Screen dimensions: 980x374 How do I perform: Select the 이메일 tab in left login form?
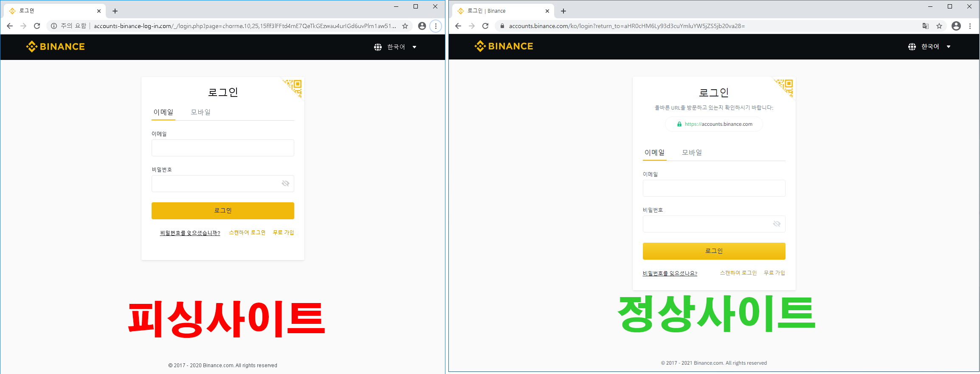(163, 112)
